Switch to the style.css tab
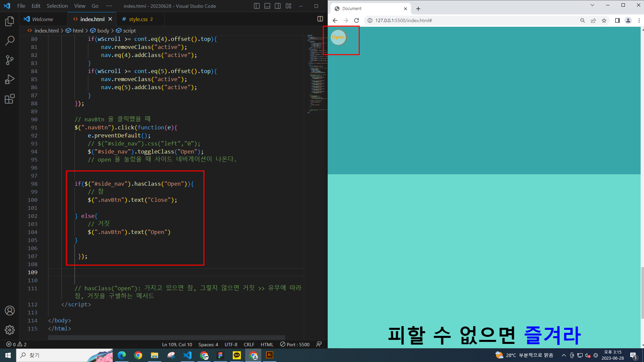 138,19
